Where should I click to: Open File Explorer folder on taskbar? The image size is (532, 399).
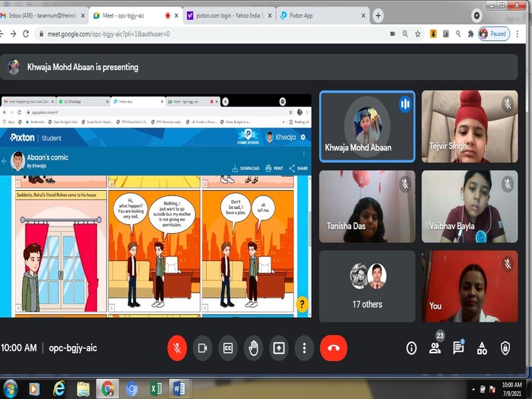point(83,389)
